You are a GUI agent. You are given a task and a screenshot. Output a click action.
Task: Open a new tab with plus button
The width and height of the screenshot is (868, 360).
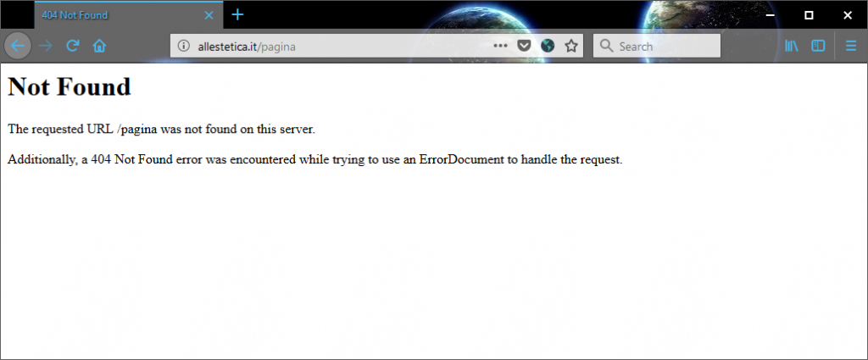tap(238, 14)
